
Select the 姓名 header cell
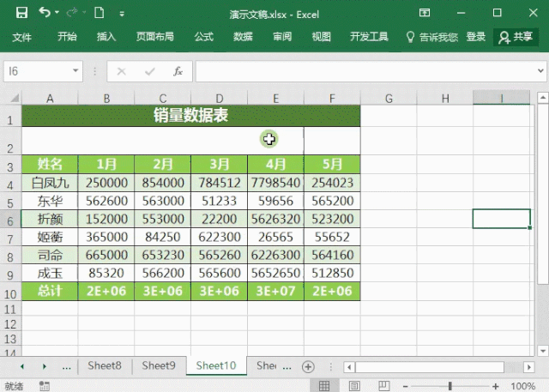click(50, 164)
